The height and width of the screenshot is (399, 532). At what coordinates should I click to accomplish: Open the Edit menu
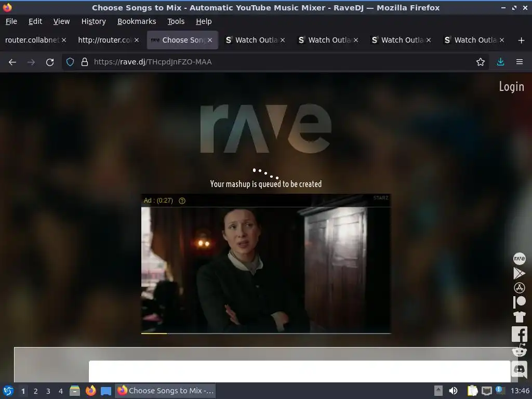click(x=35, y=21)
